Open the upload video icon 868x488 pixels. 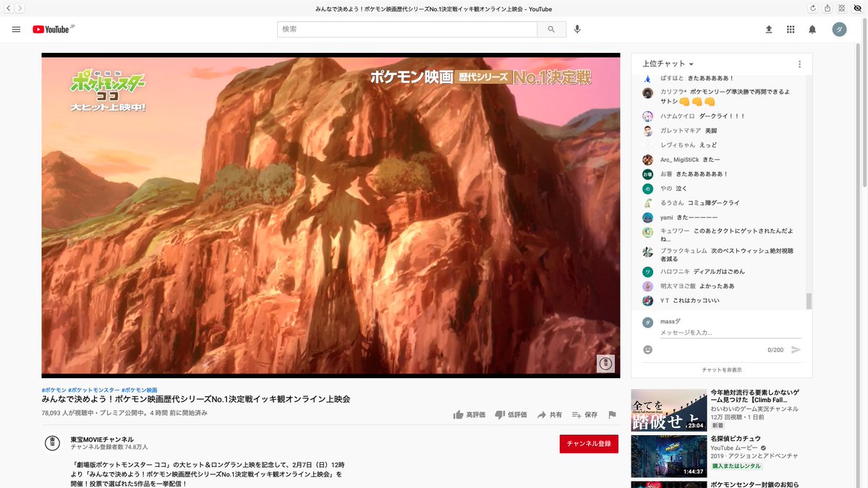coord(769,29)
